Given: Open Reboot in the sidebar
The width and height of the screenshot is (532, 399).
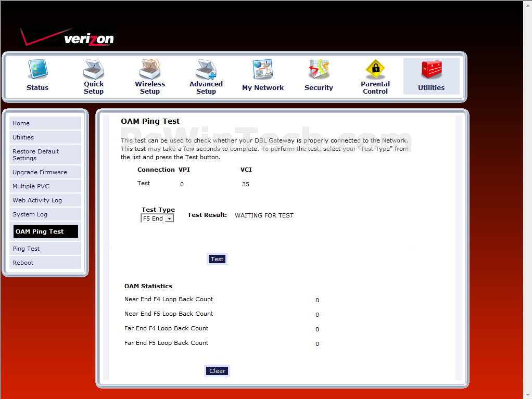Looking at the screenshot, I should click(45, 263).
